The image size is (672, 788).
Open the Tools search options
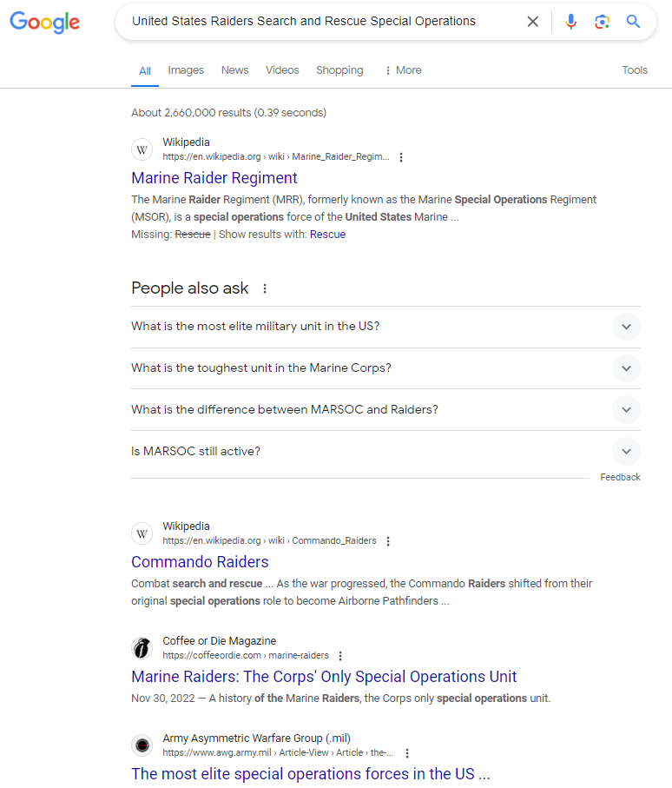click(635, 70)
